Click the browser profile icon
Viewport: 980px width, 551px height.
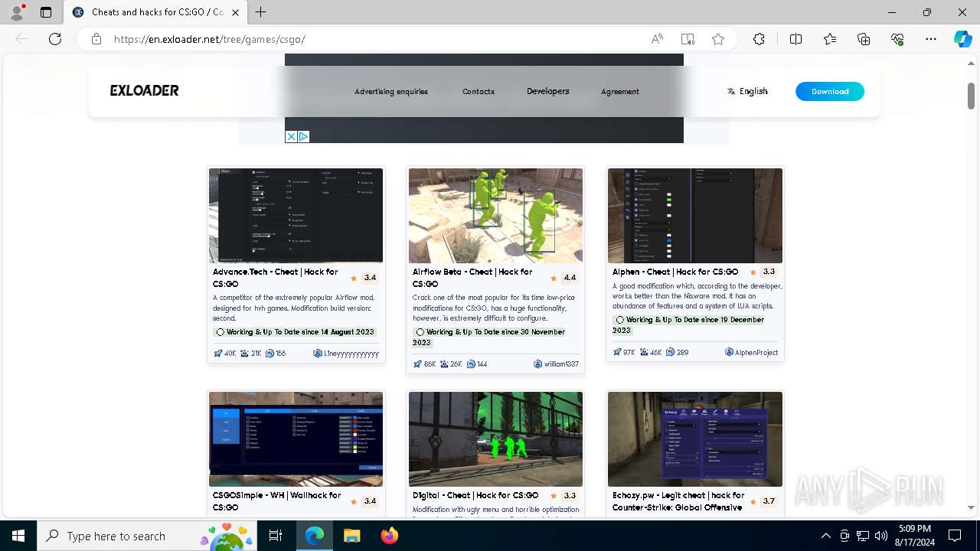(16, 11)
